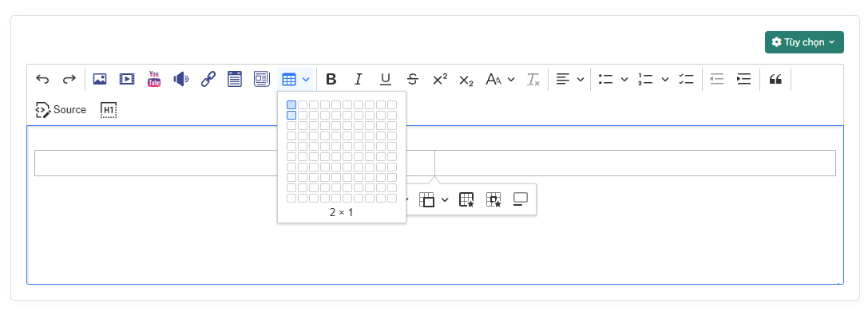Insert a block quote
The width and height of the screenshot is (868, 311).
click(x=775, y=79)
